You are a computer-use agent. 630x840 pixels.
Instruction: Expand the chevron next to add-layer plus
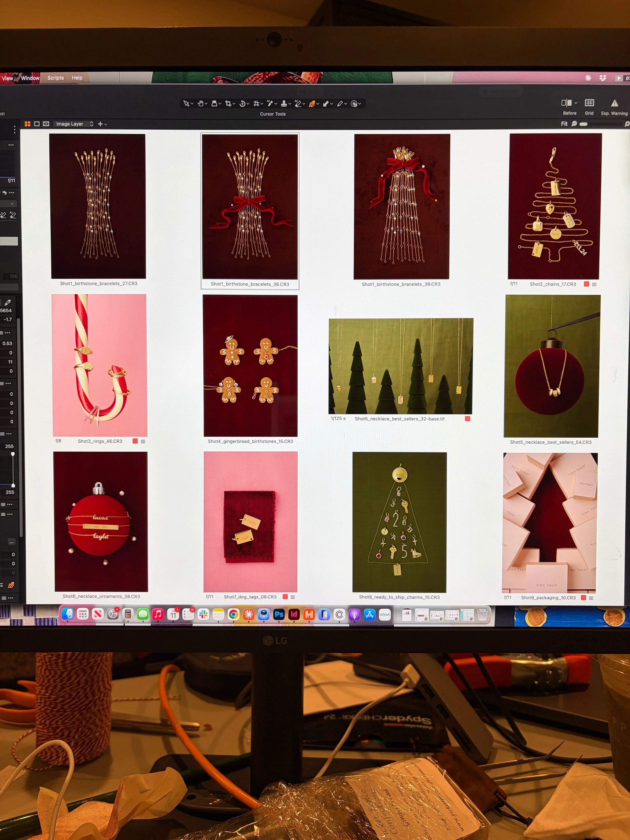[106, 124]
